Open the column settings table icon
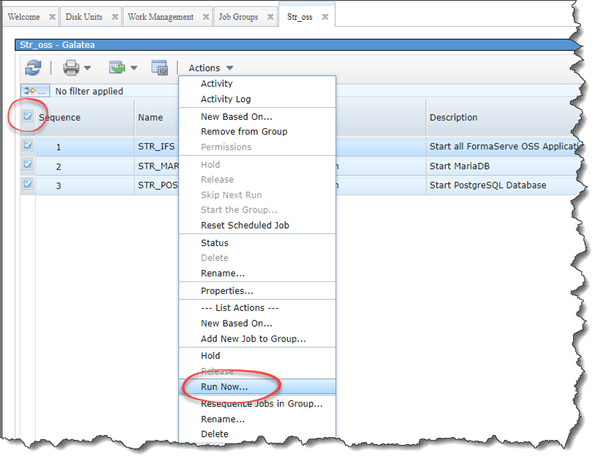Viewport: 602px width, 466px height. (x=159, y=68)
